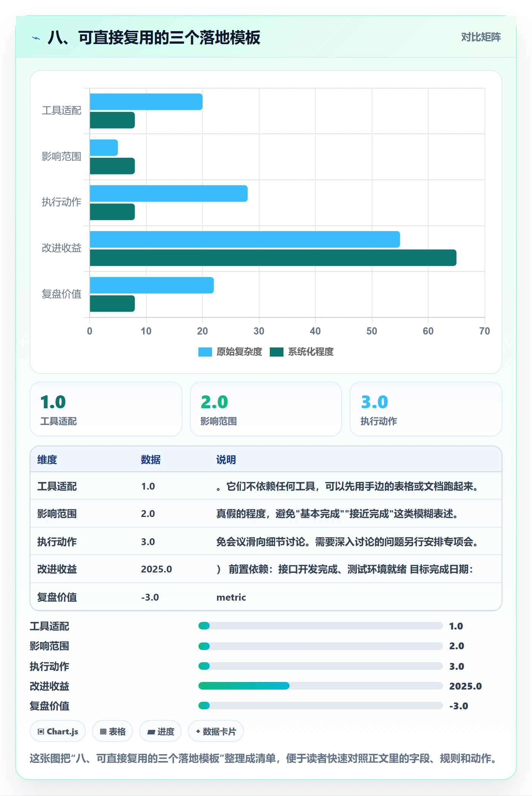Click the 复盘价值 blue chart bar

pyautogui.click(x=152, y=285)
